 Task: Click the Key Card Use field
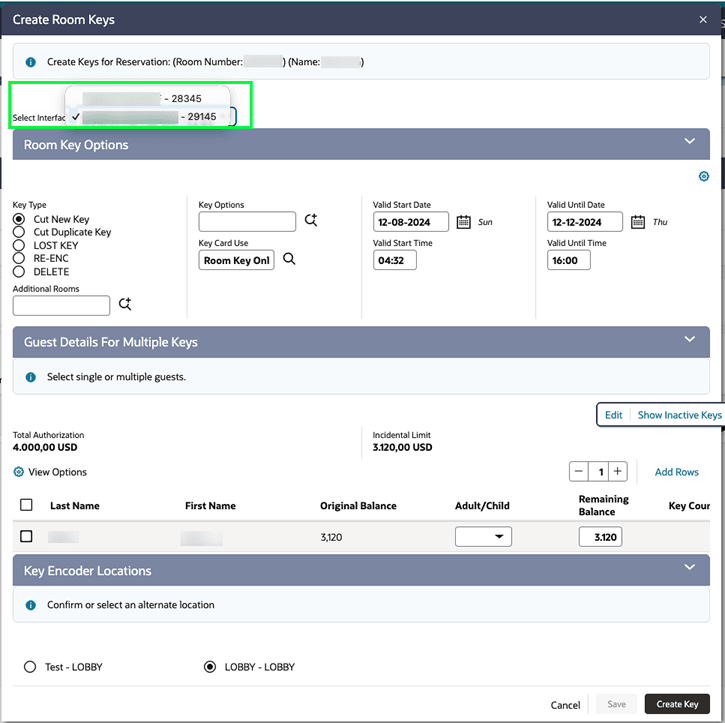(236, 260)
